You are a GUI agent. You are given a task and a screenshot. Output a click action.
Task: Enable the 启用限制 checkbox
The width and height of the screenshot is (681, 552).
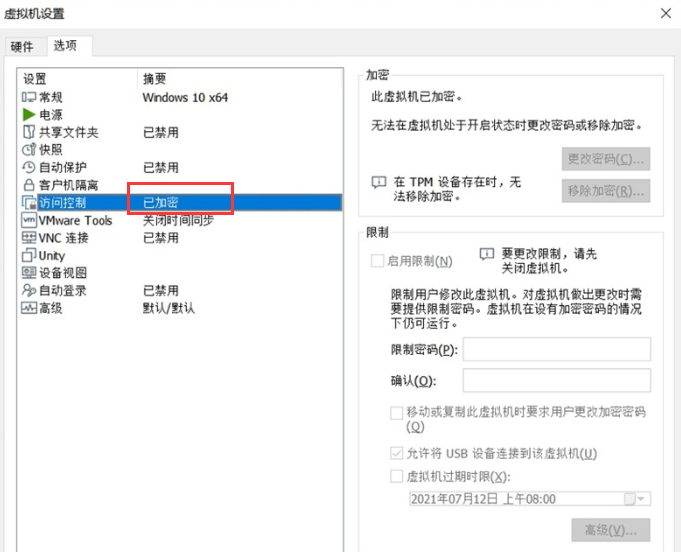click(378, 261)
